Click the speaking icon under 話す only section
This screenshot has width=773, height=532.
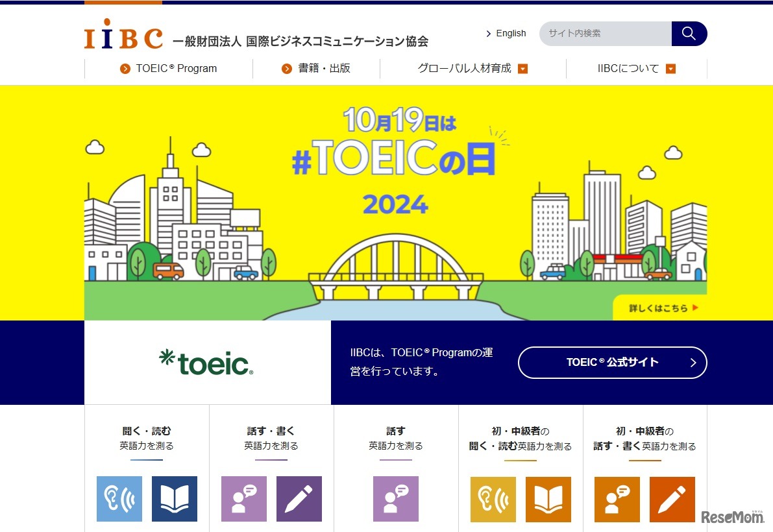point(396,499)
